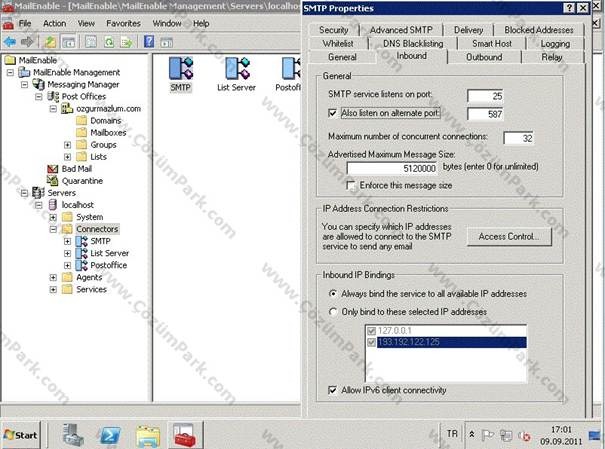Click the Advertised Maximum Message Size field
This screenshot has height=449, width=605.
pyautogui.click(x=392, y=169)
